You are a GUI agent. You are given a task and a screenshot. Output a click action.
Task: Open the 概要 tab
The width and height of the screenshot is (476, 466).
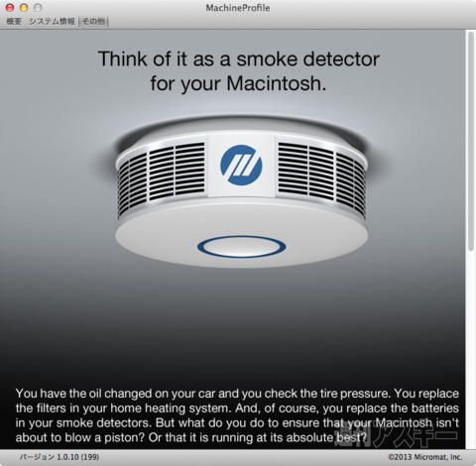pos(14,22)
